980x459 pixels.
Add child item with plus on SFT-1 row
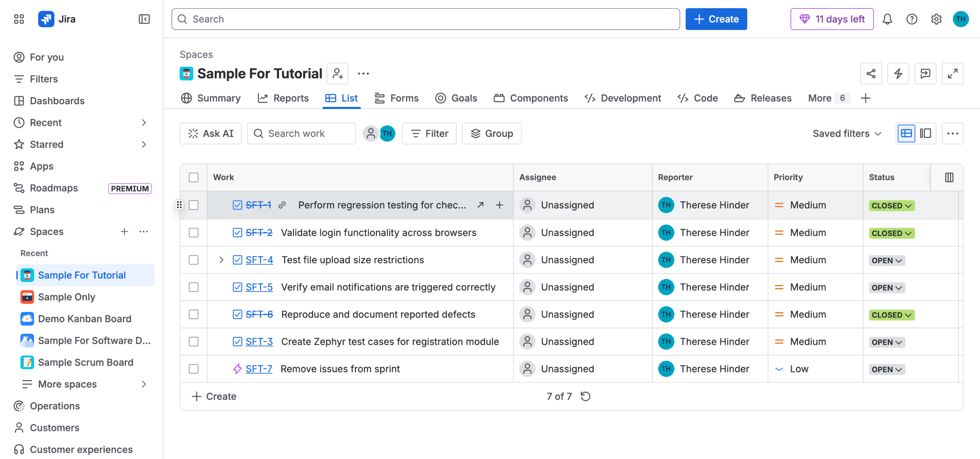[x=499, y=205]
